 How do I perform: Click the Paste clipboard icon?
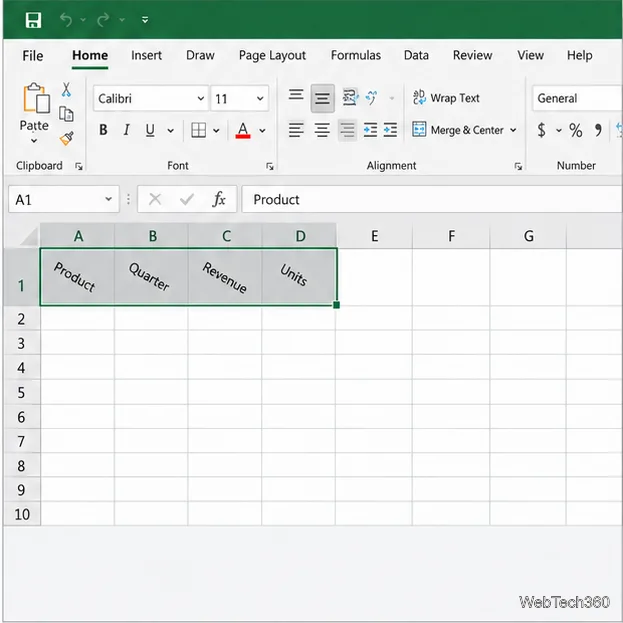point(36,98)
